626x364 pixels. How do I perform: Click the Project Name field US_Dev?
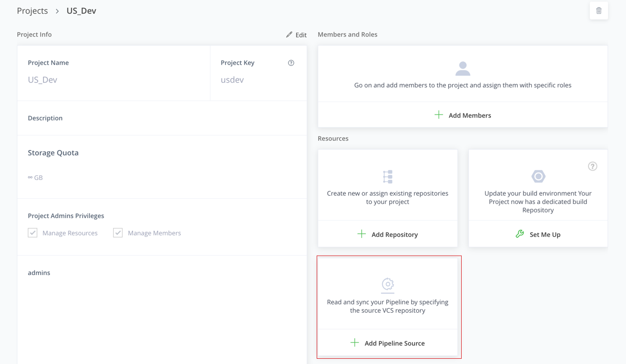coord(42,80)
